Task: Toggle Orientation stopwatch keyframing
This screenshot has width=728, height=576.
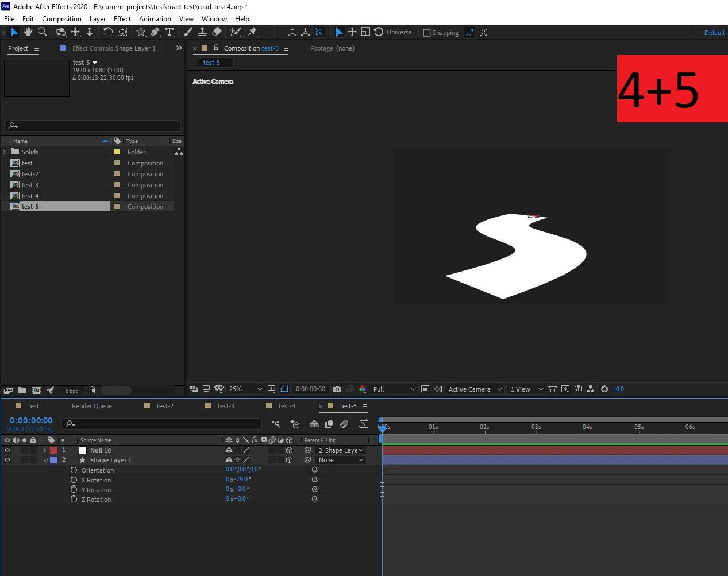Action: point(74,470)
